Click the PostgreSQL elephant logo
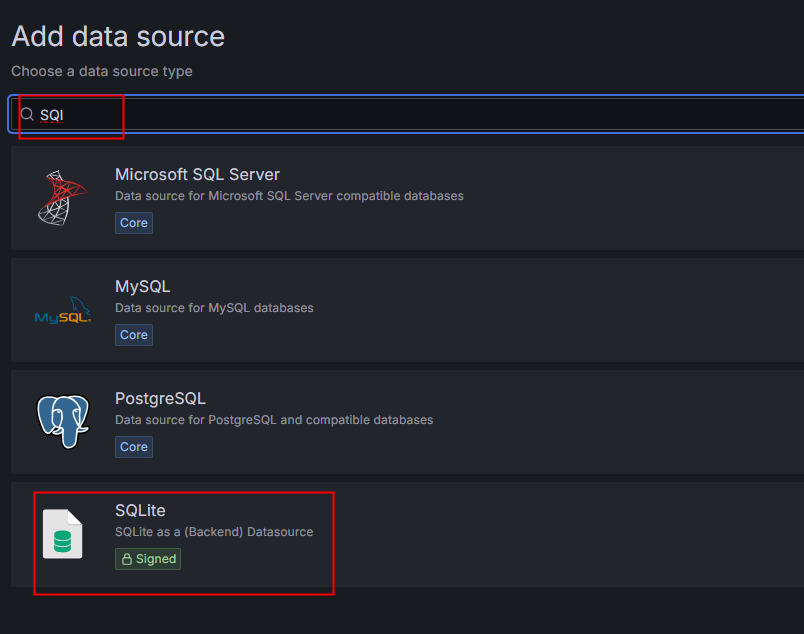 coord(63,422)
